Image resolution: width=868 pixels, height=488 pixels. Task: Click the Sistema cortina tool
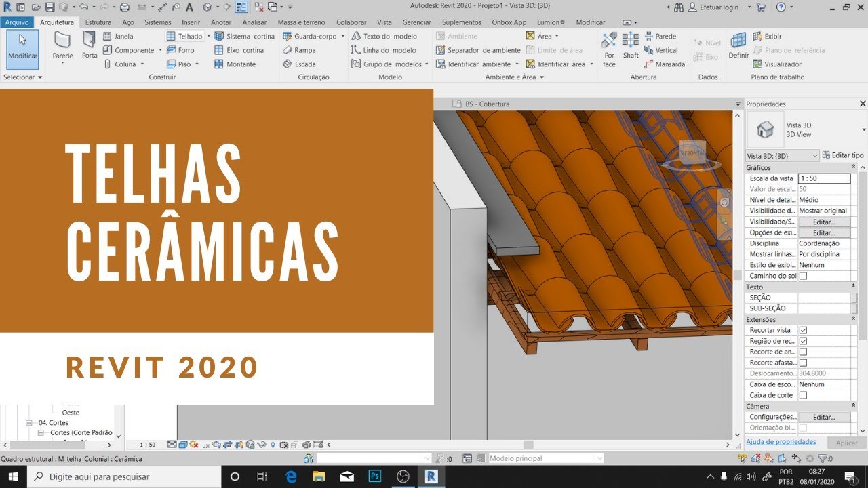[x=244, y=36]
